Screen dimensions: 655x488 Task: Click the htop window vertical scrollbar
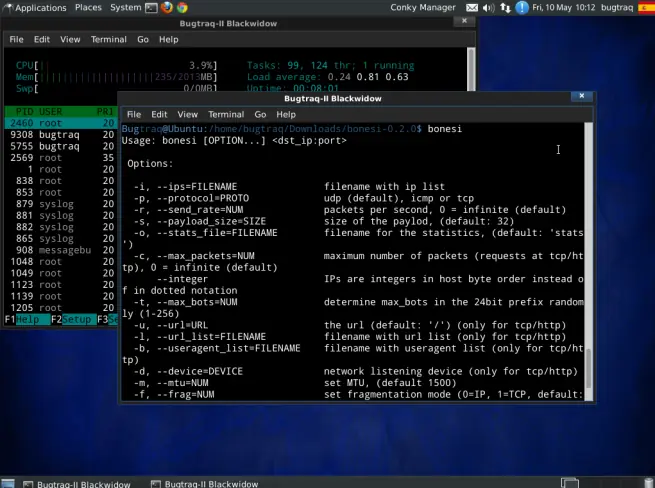pos(471,69)
